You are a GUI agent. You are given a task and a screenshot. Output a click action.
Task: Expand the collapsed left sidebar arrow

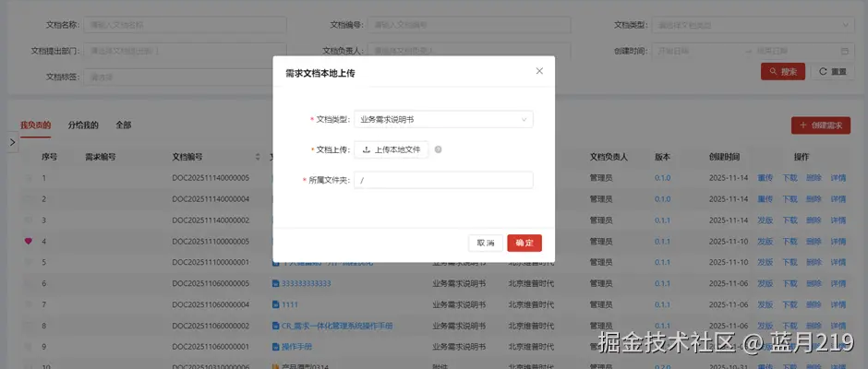click(x=13, y=142)
